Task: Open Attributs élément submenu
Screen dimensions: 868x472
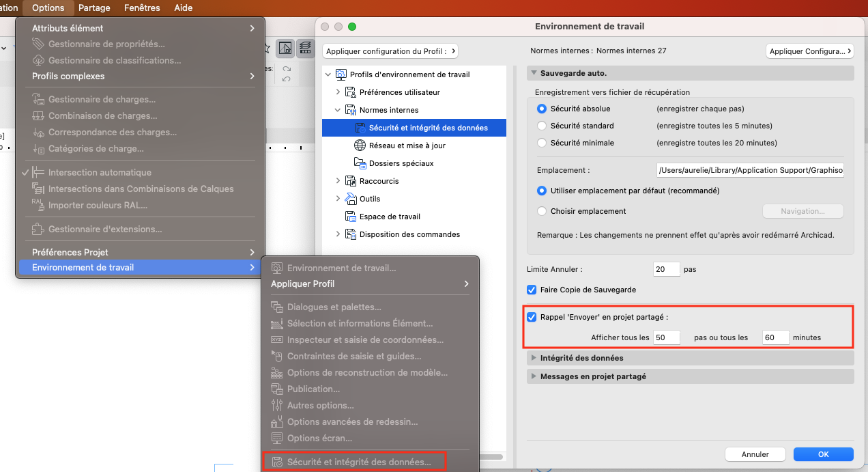Action: click(x=140, y=28)
